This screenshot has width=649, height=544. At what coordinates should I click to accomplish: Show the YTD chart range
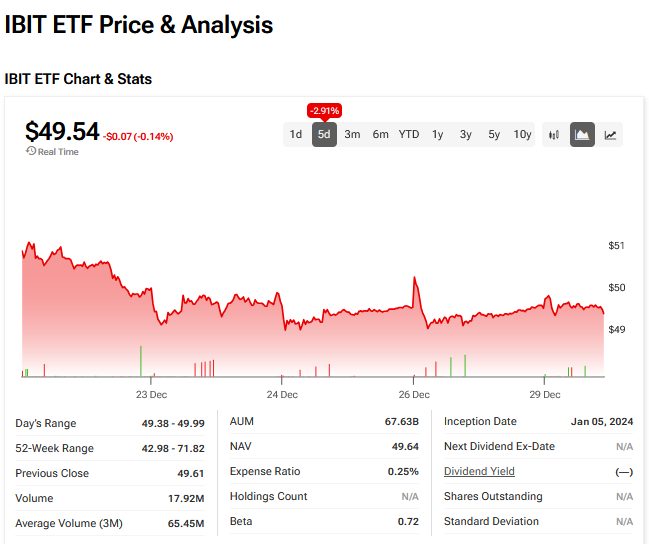click(409, 134)
